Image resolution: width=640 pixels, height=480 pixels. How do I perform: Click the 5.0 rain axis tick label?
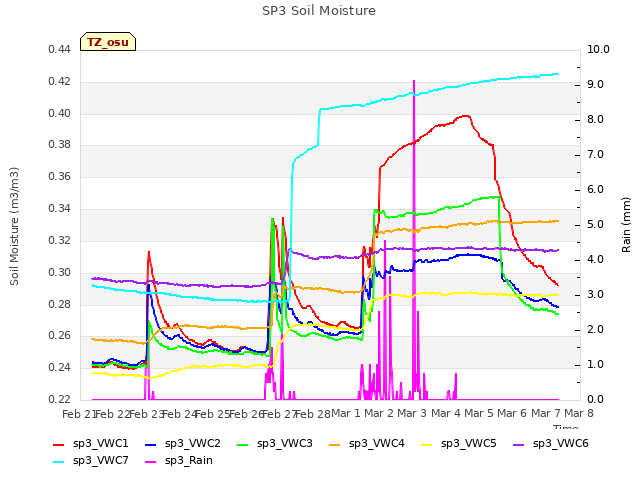tap(596, 225)
